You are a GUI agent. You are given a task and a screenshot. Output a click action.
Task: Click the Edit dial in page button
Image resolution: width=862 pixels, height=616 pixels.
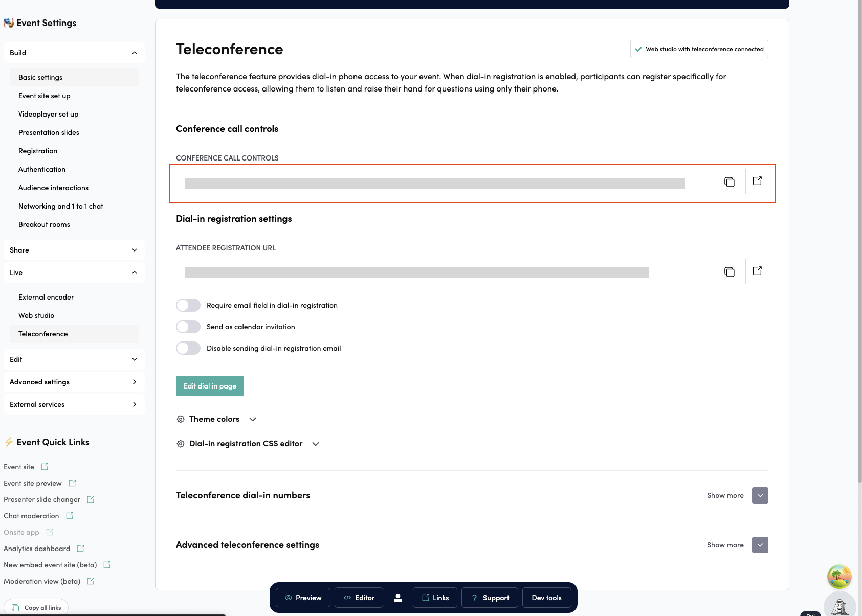pyautogui.click(x=210, y=385)
